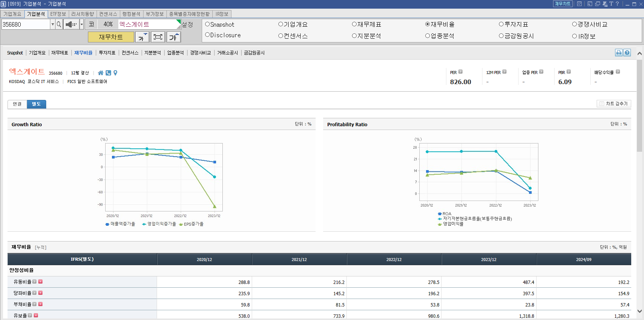
Task: Click the T font icon in title bar
Action: (611, 4)
